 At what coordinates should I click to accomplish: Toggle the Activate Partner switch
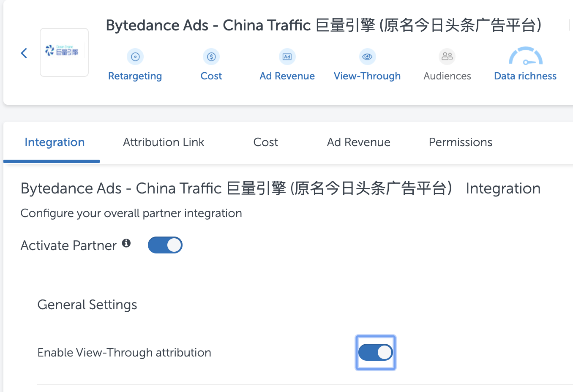click(165, 245)
